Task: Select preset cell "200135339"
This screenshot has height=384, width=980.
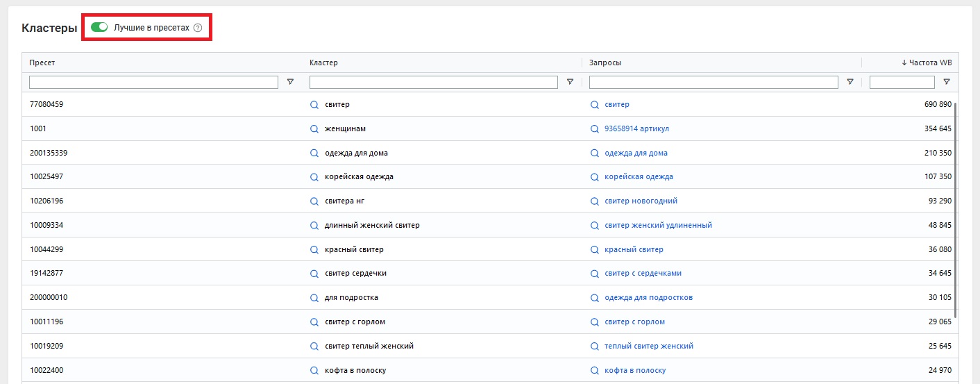Action: [x=49, y=153]
